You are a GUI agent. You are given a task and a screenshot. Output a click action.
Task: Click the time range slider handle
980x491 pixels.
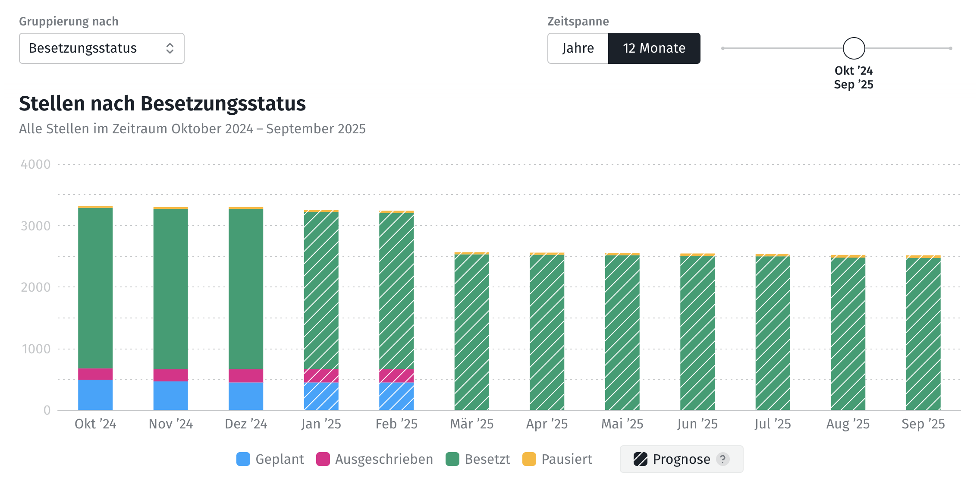[x=854, y=48]
